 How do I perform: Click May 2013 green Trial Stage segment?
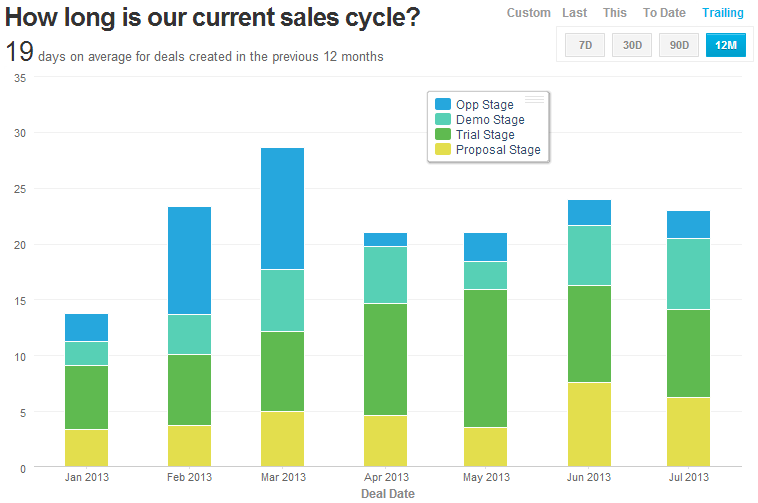(x=485, y=358)
